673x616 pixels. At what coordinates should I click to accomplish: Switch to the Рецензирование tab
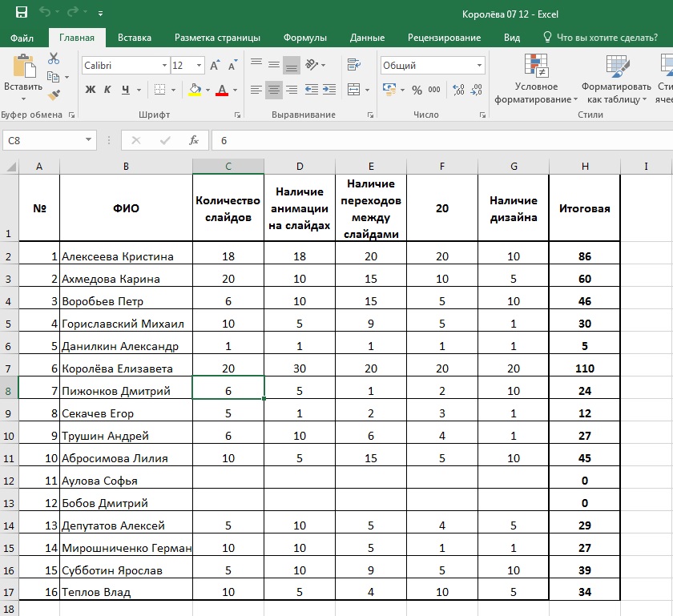click(x=444, y=38)
